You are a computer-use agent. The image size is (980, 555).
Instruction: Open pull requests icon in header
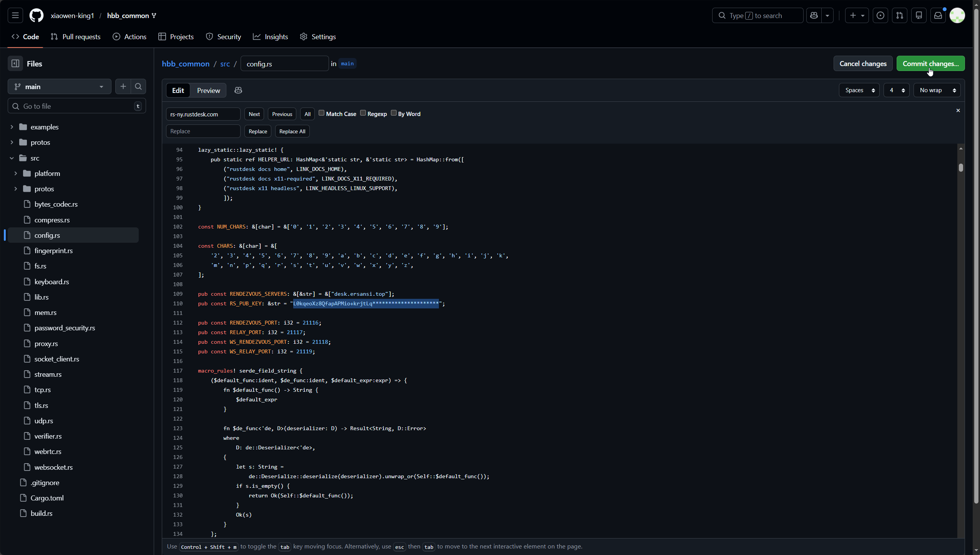click(900, 15)
